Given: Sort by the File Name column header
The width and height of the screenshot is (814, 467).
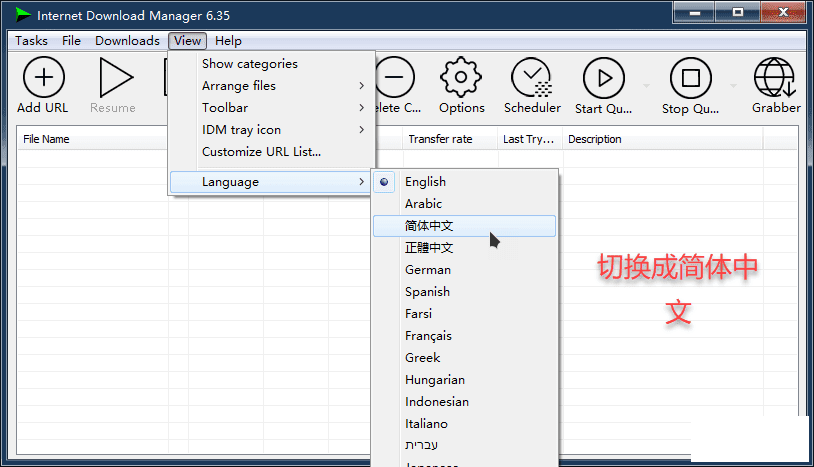Looking at the screenshot, I should (92, 139).
